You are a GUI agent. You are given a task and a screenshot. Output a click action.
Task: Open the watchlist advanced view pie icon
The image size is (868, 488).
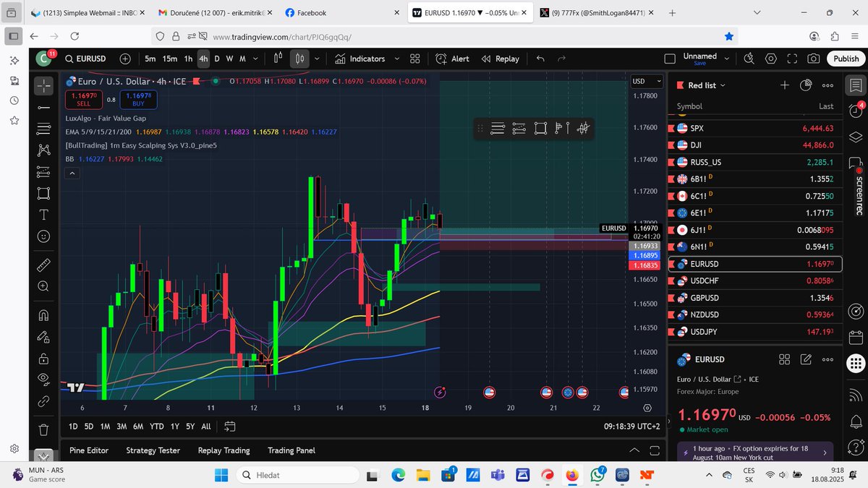point(807,85)
